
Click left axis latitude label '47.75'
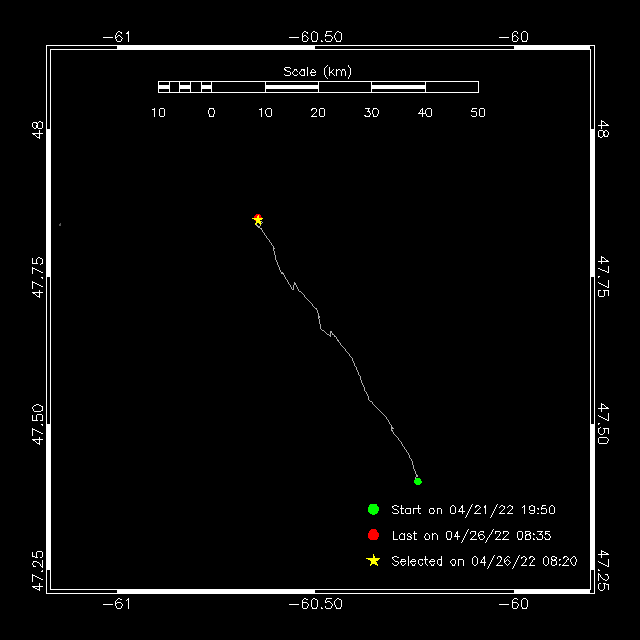coord(38,277)
